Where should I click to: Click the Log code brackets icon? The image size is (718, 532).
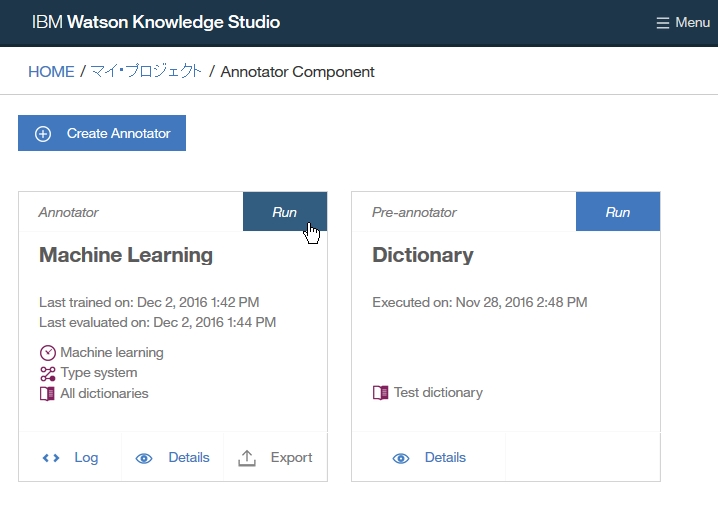coord(51,458)
